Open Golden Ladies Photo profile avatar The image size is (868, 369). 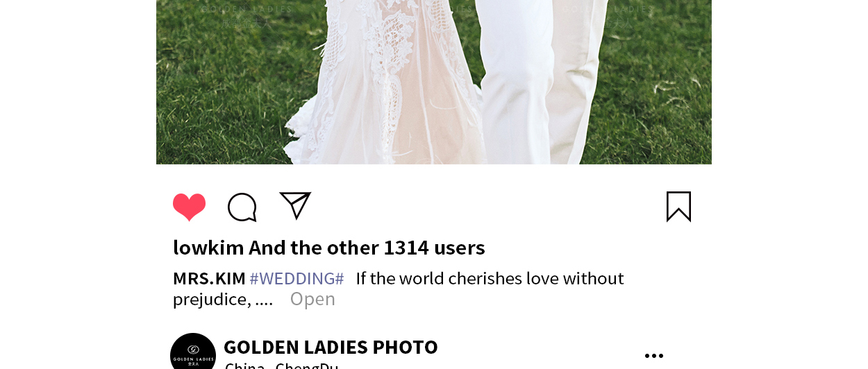pos(193,354)
